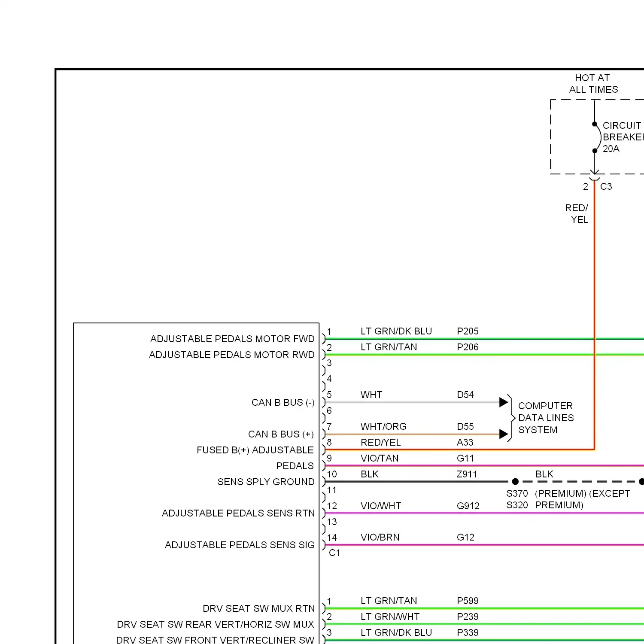Viewport: 644px width, 644px height.
Task: Select 'COMPUTER DATA LINES SYSTEM' text
Action: click(546, 418)
